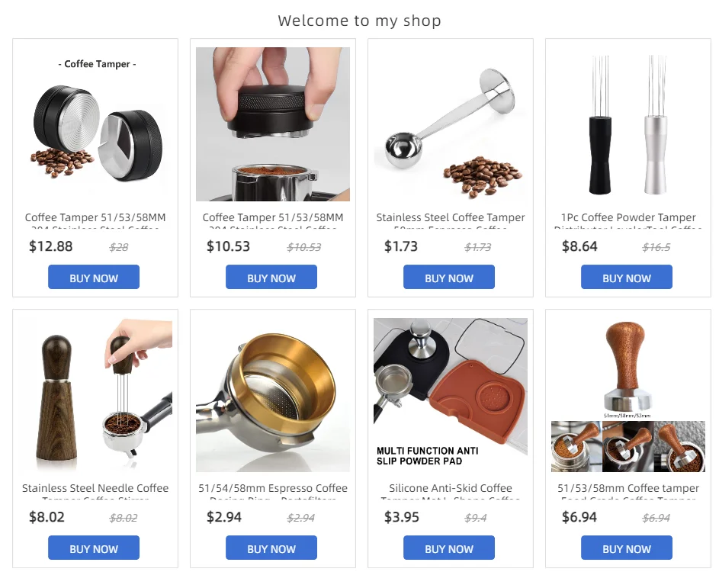Buy the $3.95 silicone anti-skid mat
The width and height of the screenshot is (719, 588).
[x=449, y=548]
